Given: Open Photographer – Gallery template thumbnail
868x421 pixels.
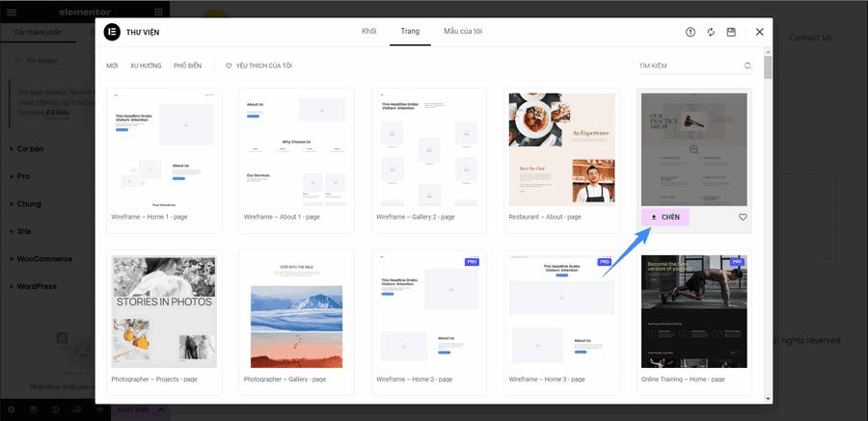Looking at the screenshot, I should pos(296,311).
